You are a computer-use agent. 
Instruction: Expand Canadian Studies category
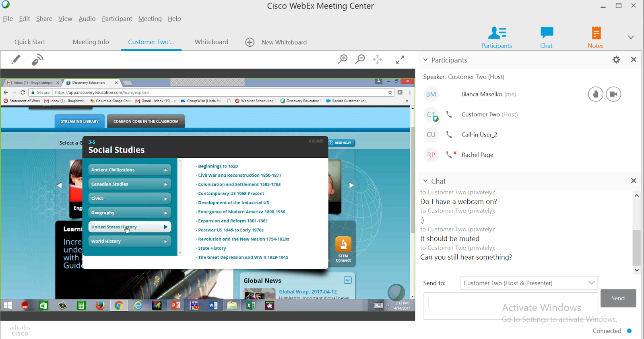(130, 184)
